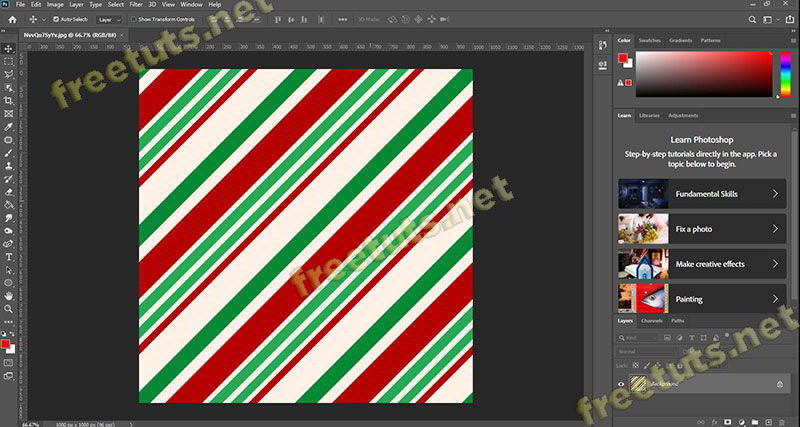Open the Image menu
The width and height of the screenshot is (800, 427).
point(55,5)
